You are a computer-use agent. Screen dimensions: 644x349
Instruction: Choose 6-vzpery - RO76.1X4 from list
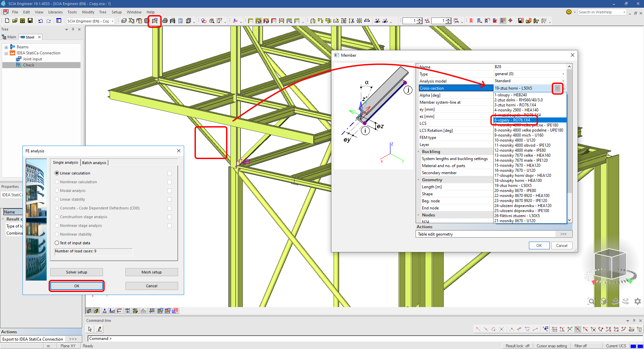513,120
